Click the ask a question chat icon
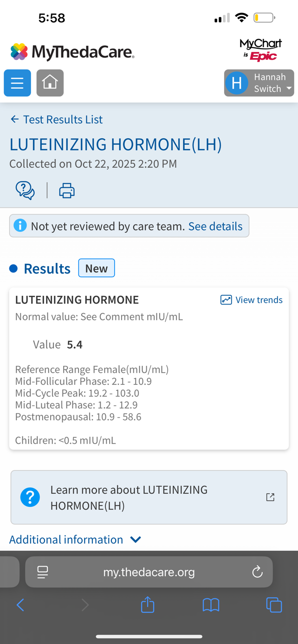 point(25,191)
